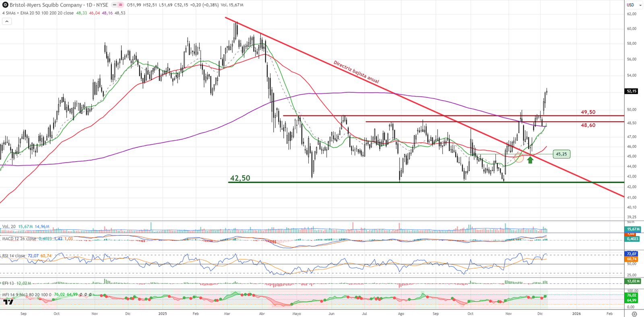Click the Vol. 20 volume indicator label

(x=9, y=226)
